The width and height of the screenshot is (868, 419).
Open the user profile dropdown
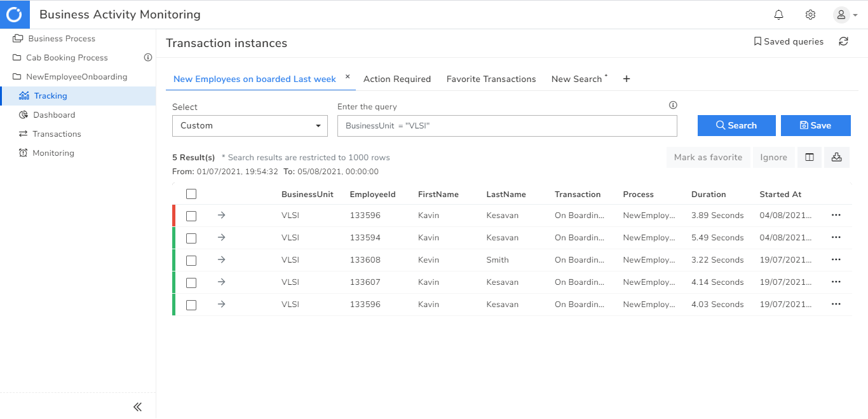click(x=844, y=15)
